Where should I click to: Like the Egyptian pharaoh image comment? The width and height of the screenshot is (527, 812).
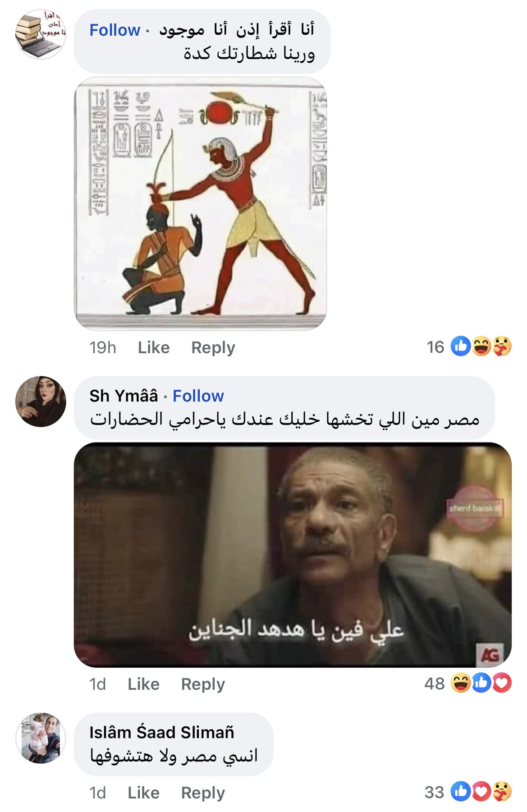[x=154, y=347]
